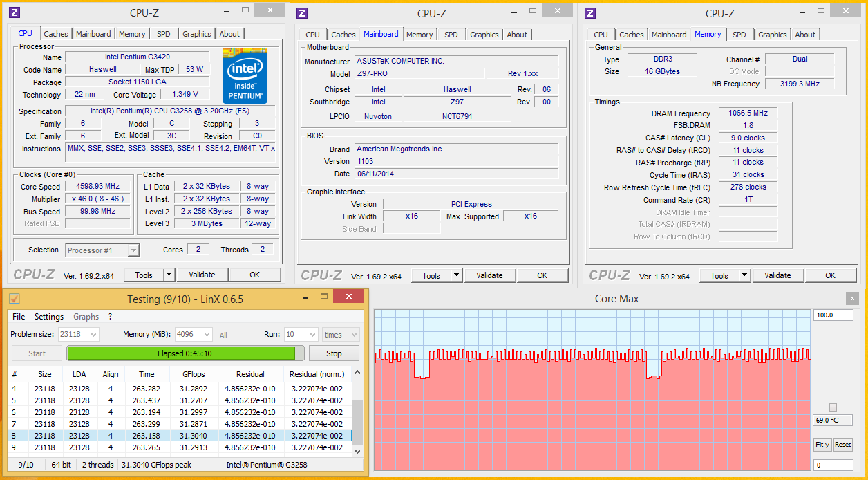Screen dimensions: 868x480
Task: Open the '?' help menu in LinX
Action: (x=110, y=317)
